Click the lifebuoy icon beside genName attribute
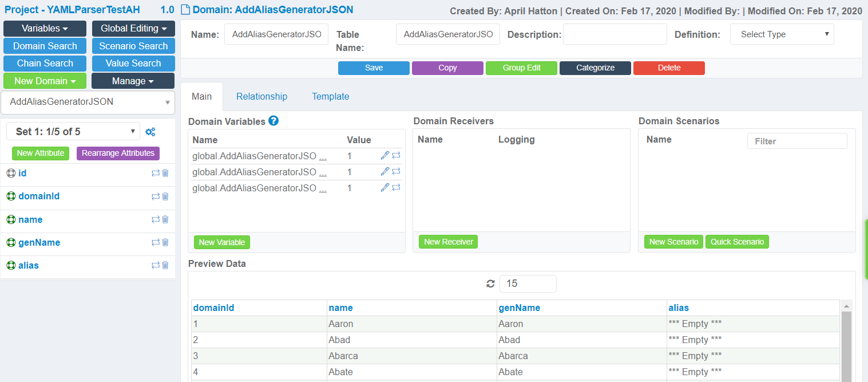This screenshot has height=382, width=868. tap(11, 242)
